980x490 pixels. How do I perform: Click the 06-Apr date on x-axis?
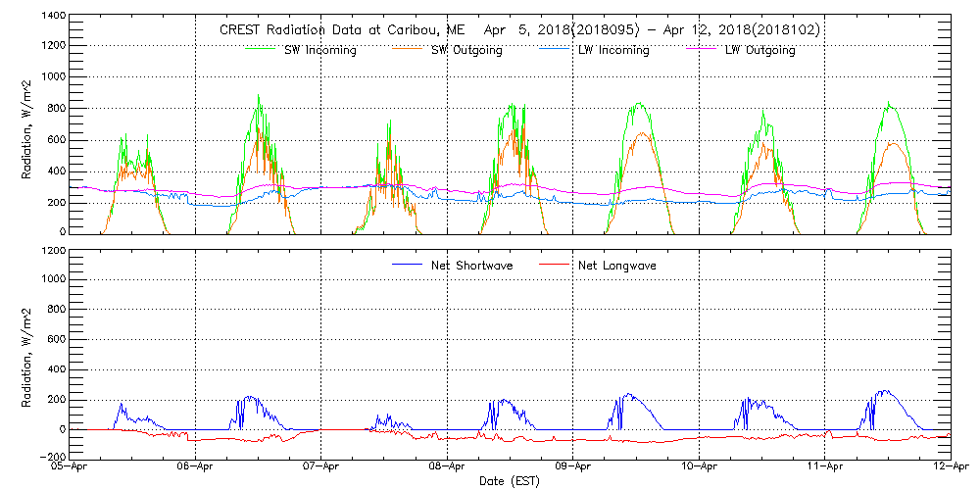[x=196, y=467]
